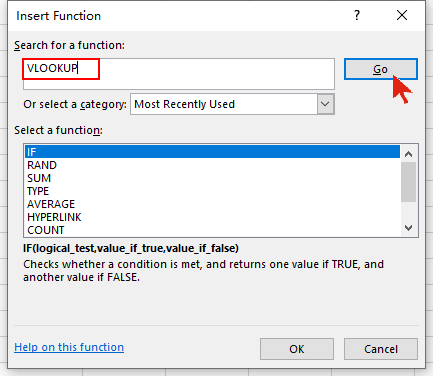This screenshot has width=433, height=376.
Task: Open the category dropdown arrow
Action: (325, 104)
